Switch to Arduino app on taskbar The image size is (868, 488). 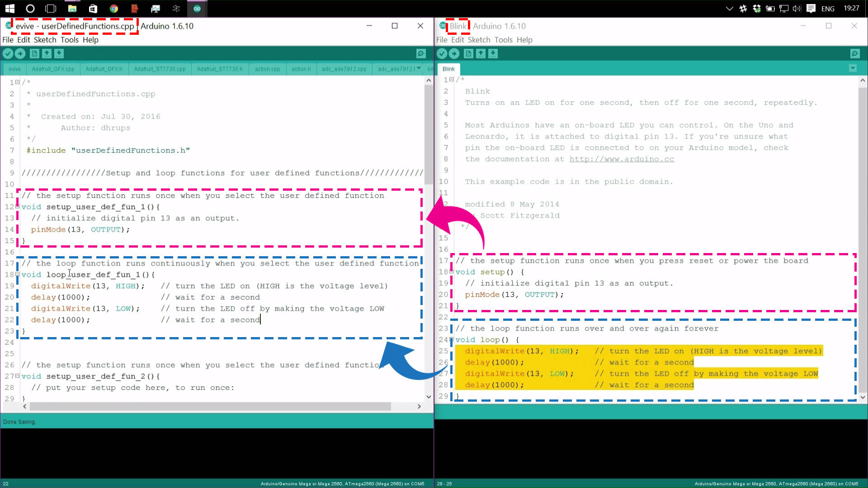pyautogui.click(x=197, y=8)
